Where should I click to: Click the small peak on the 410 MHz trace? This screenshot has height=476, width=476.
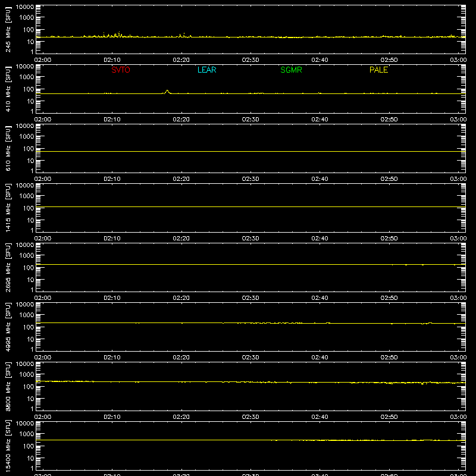tap(167, 92)
